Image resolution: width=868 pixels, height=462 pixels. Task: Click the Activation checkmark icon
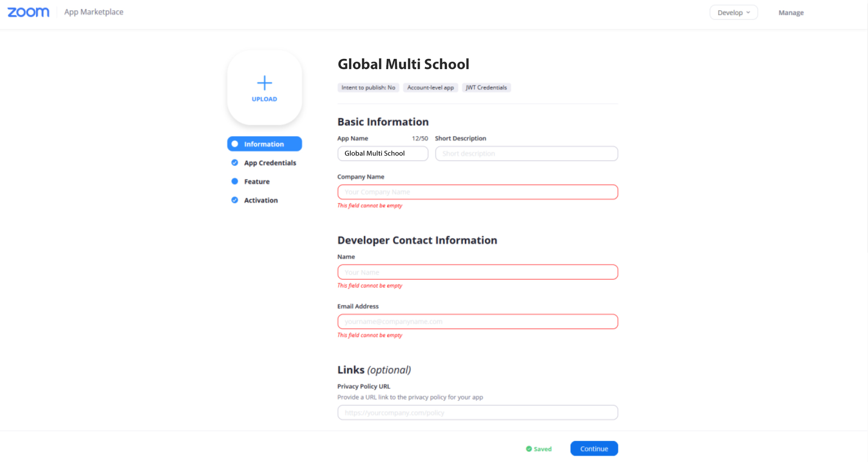coord(235,200)
